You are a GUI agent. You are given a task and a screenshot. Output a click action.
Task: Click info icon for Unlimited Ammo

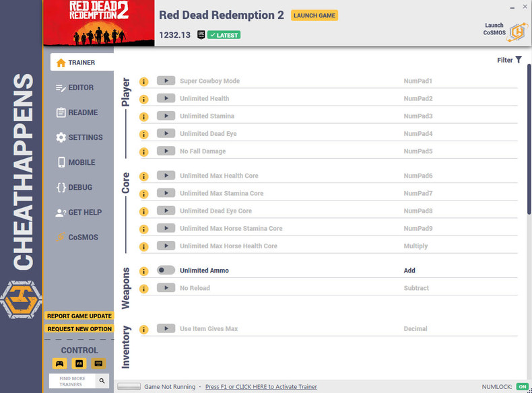tap(144, 271)
